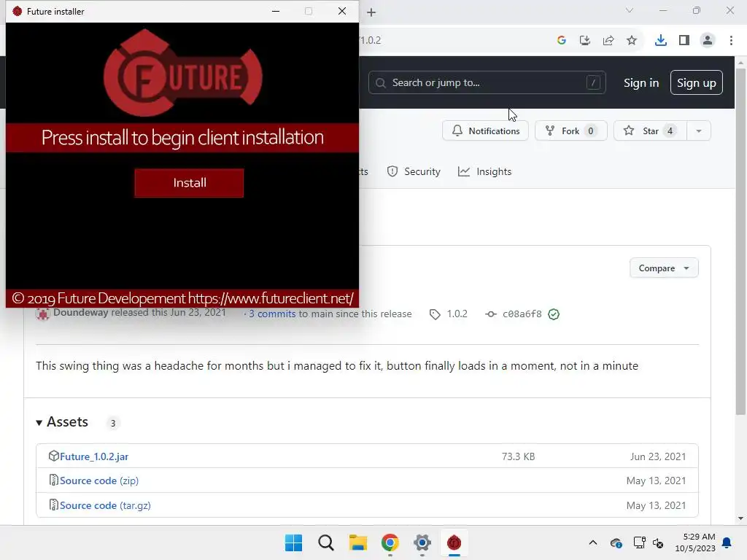Download Source code (zip)

click(99, 481)
